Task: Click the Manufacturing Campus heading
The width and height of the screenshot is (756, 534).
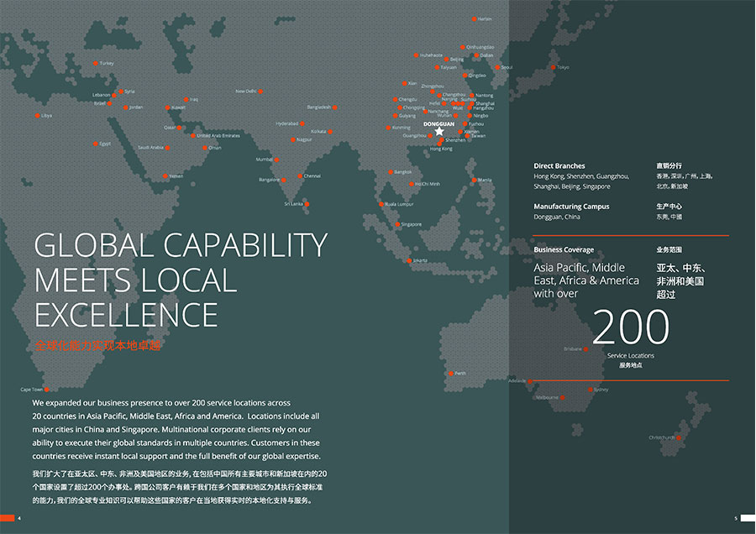Action: 571,207
